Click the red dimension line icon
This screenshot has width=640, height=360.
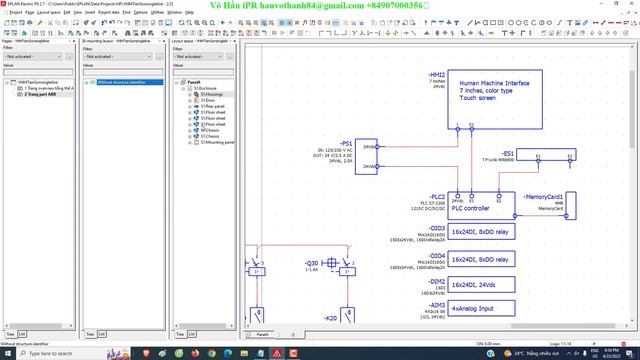click(x=596, y=23)
